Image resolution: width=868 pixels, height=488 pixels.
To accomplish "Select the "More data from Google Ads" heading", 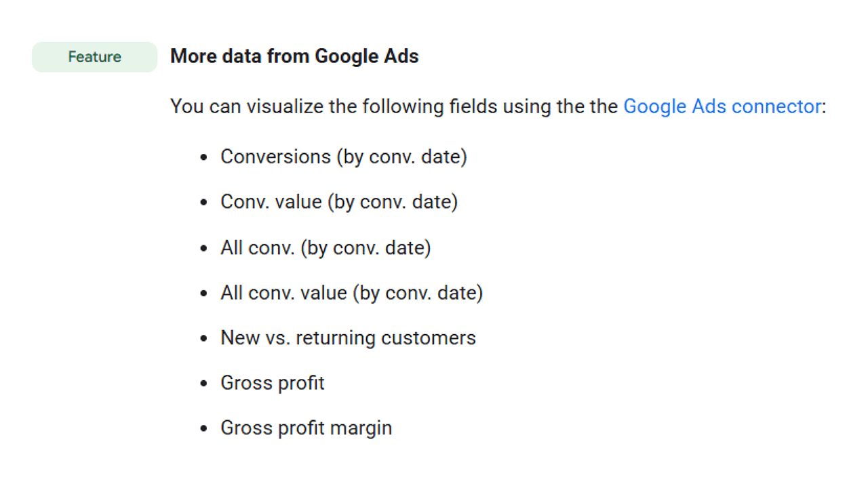I will click(294, 56).
